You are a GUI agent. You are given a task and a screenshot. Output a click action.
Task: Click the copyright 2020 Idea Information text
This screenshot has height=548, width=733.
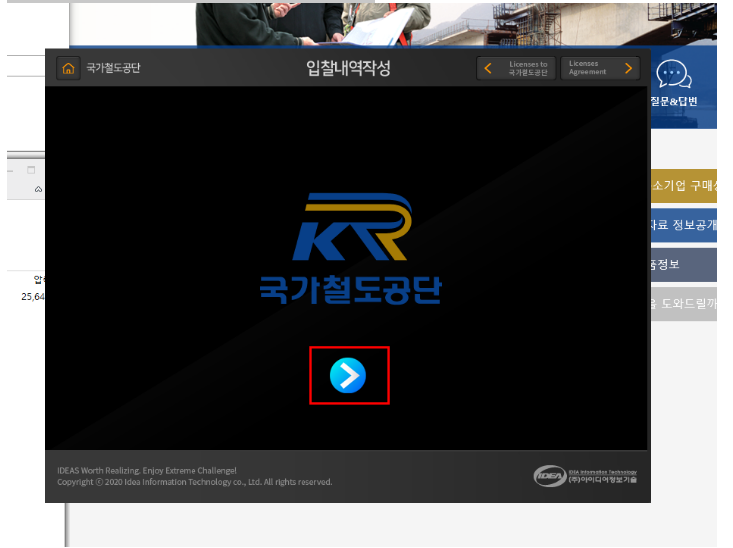194,482
